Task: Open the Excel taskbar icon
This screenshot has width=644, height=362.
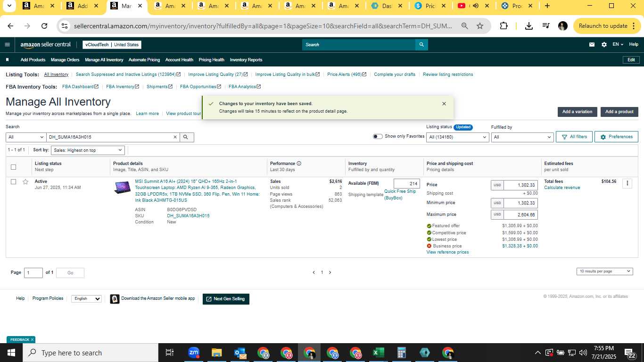Action: [378, 353]
